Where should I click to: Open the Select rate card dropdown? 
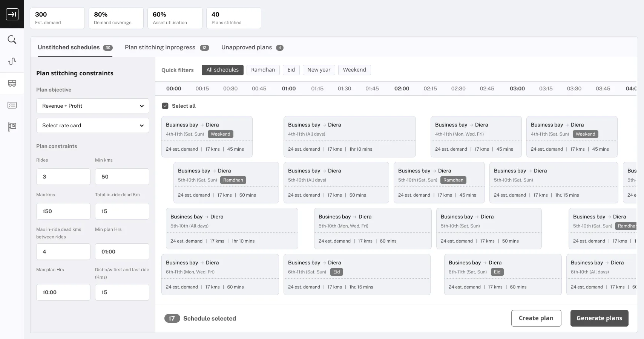93,125
